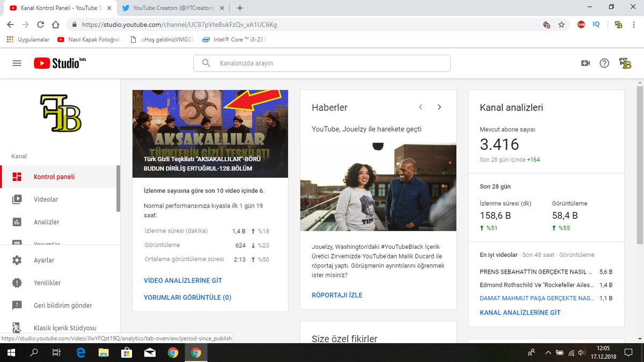Open Microsoft Store from taskbar
This screenshot has width=644, height=362.
coord(127,352)
